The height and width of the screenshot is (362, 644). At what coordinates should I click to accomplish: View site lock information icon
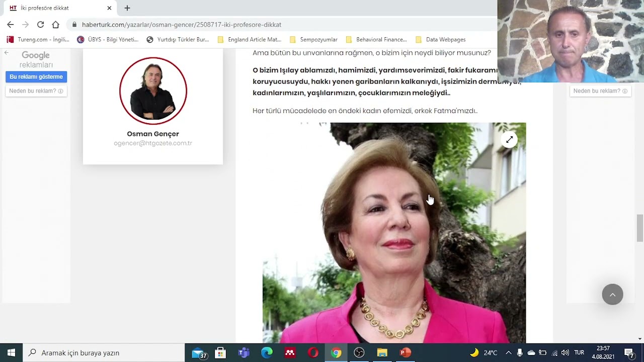(x=74, y=24)
